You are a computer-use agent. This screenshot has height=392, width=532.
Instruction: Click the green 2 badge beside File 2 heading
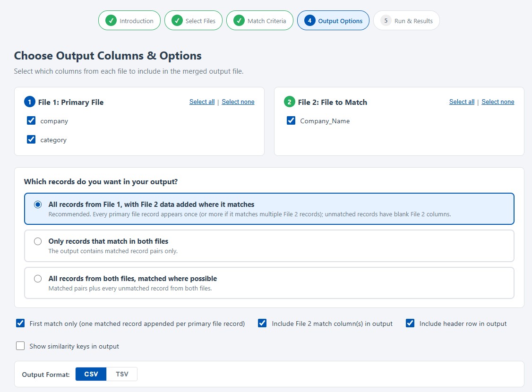point(290,102)
